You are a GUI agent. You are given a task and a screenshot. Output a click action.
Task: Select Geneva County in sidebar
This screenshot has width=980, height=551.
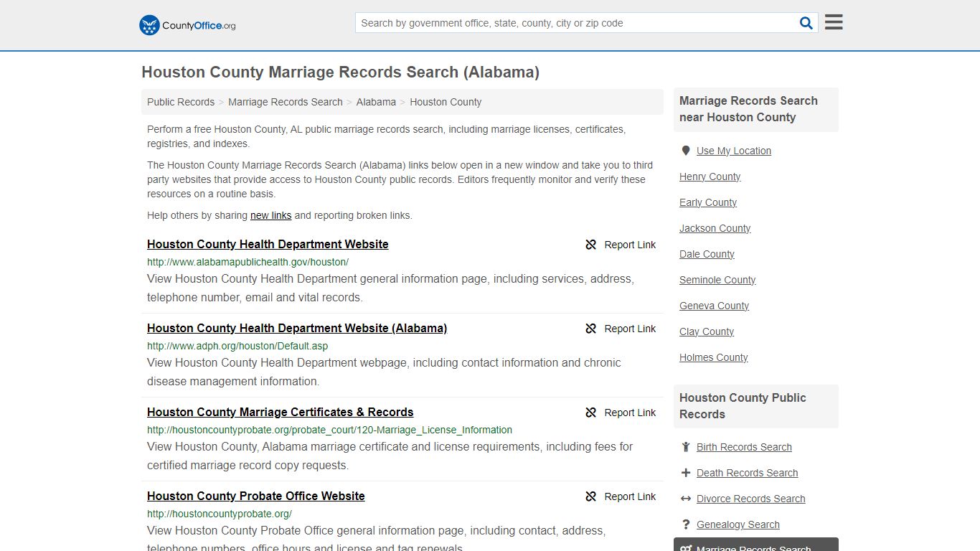715,306
